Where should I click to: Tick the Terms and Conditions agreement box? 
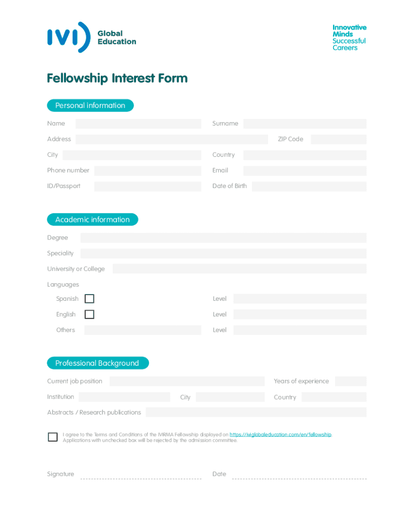tap(52, 437)
